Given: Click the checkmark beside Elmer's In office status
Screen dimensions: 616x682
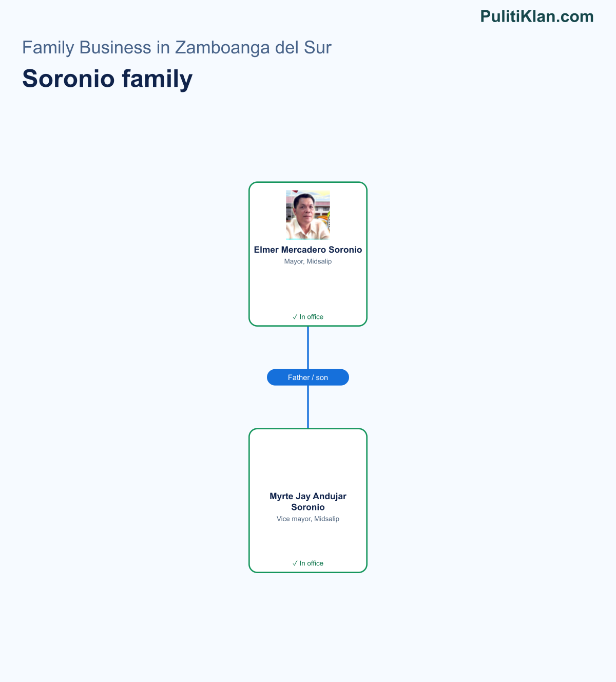Looking at the screenshot, I should click(295, 317).
